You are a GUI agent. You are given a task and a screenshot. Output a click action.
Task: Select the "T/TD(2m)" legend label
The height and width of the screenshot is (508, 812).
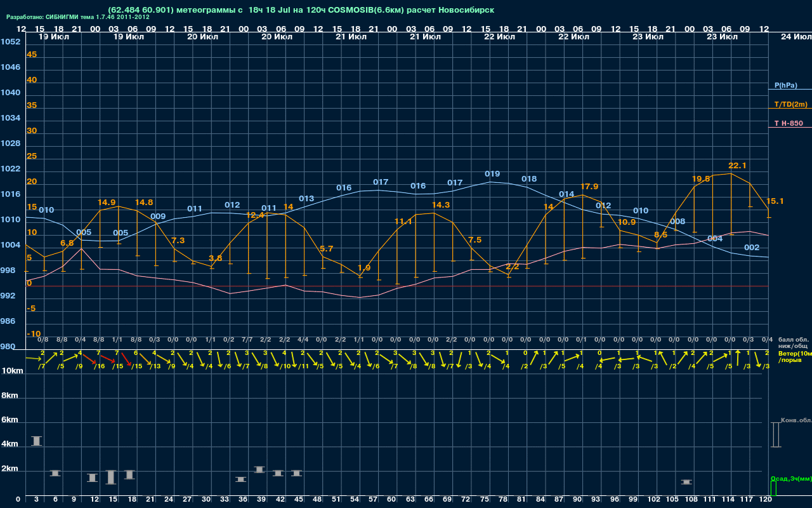(x=791, y=104)
